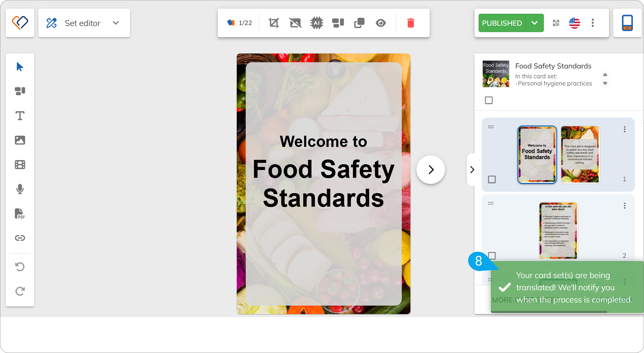This screenshot has width=644, height=353.
Task: Open the Set editor dropdown
Action: [x=84, y=23]
